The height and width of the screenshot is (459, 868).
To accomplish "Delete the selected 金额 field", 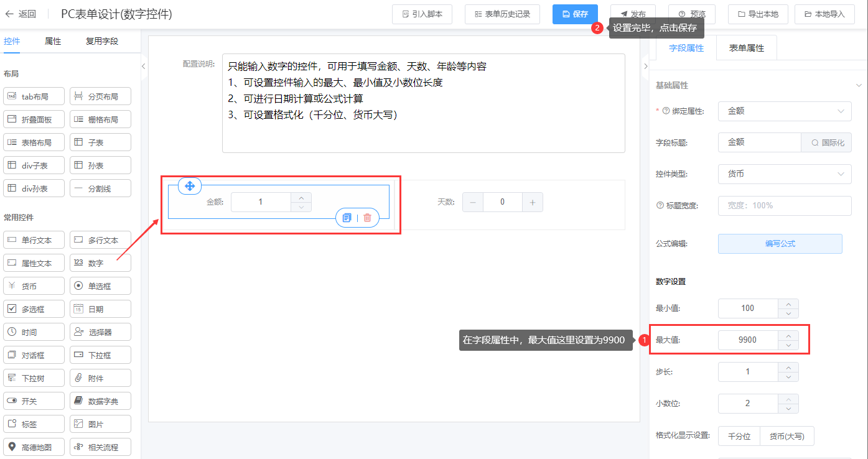I will 368,218.
